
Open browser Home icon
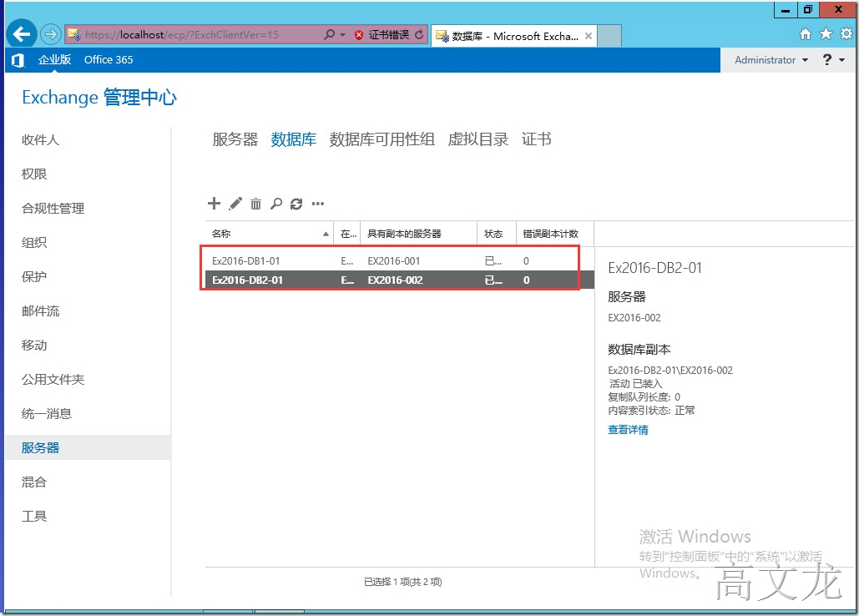(x=806, y=34)
